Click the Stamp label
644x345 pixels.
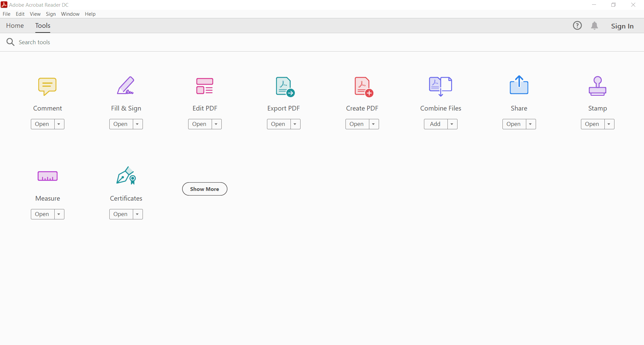coord(598,109)
